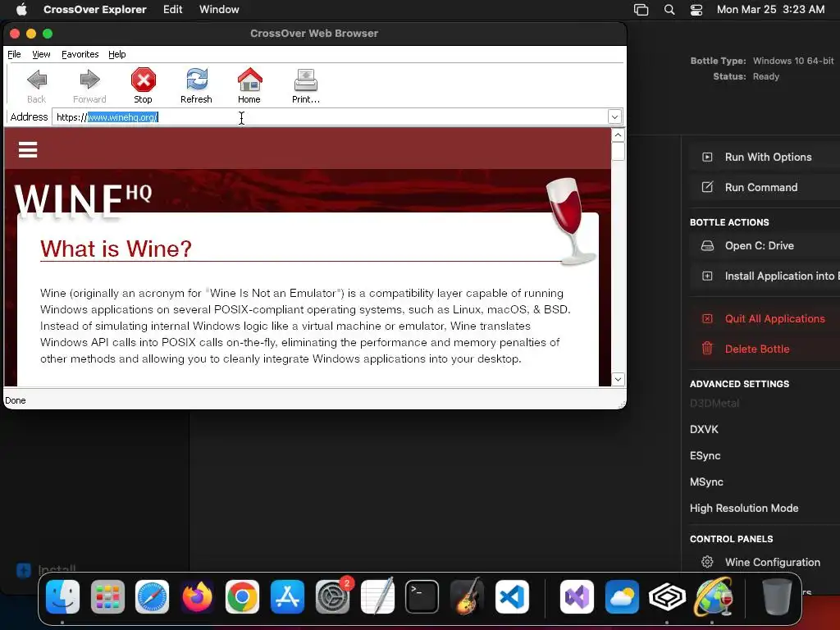Screen dimensions: 840x630
Task: Open Terminal from the Dock
Action: (422, 597)
